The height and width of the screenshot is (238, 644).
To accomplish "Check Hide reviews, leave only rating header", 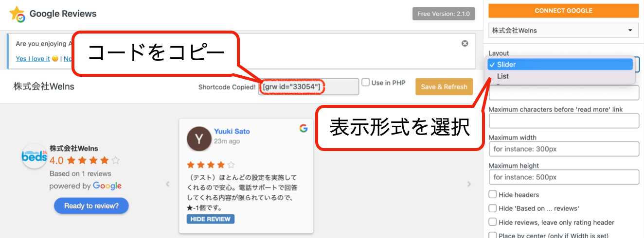I will tap(493, 222).
